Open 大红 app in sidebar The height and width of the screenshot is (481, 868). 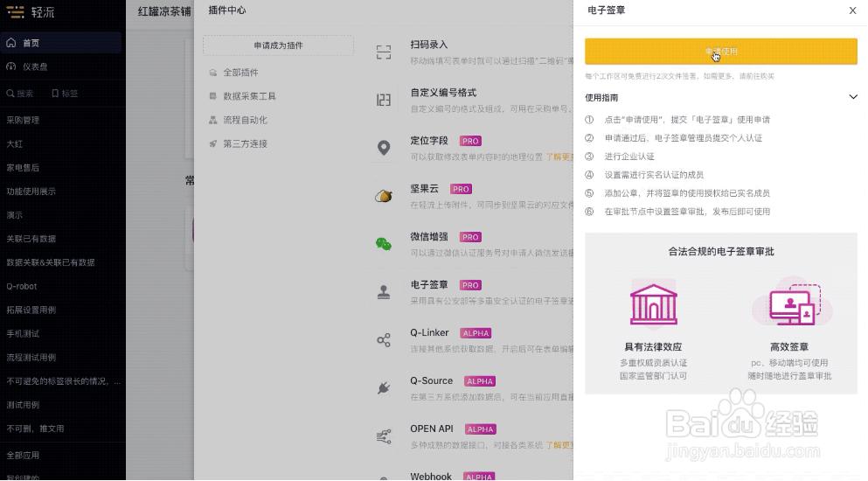tap(14, 144)
